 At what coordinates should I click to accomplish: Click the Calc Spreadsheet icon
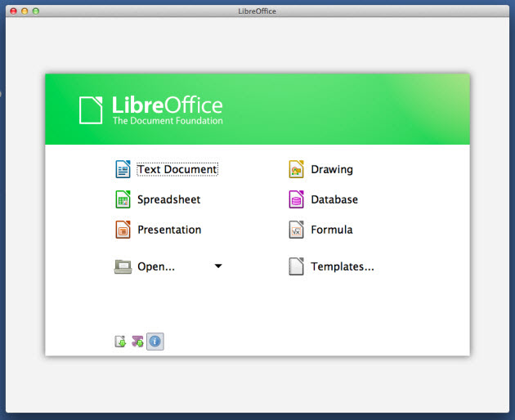123,199
